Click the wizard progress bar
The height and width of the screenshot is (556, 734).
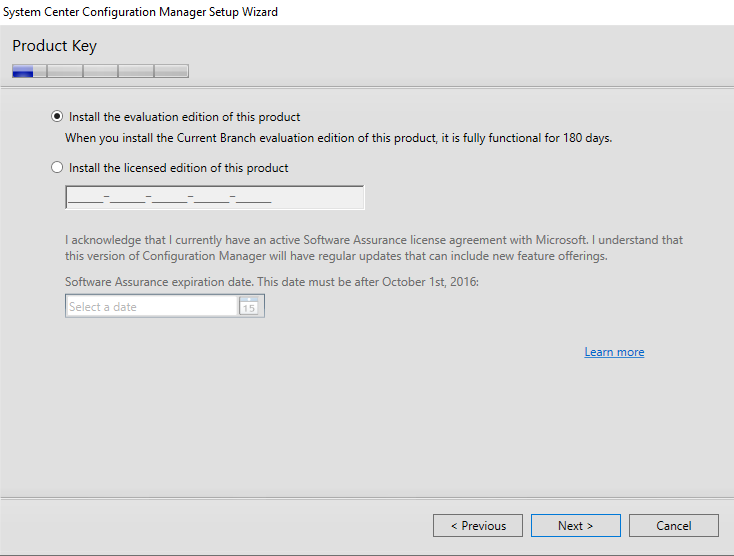(101, 71)
